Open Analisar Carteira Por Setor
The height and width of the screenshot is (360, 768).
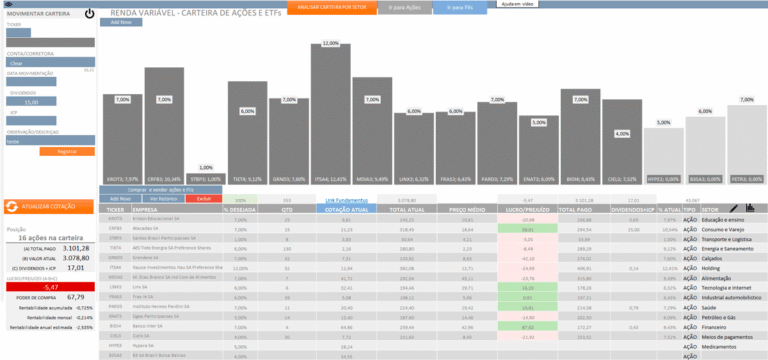click(x=332, y=7)
